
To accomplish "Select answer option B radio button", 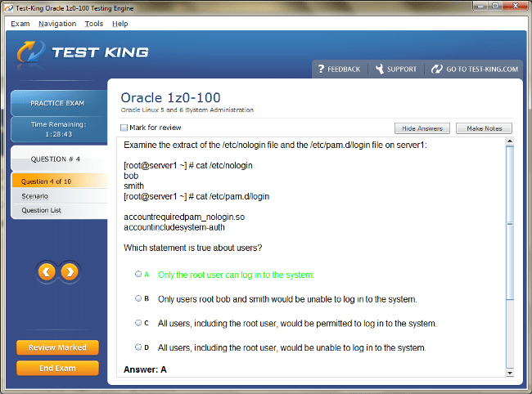I will (x=138, y=298).
